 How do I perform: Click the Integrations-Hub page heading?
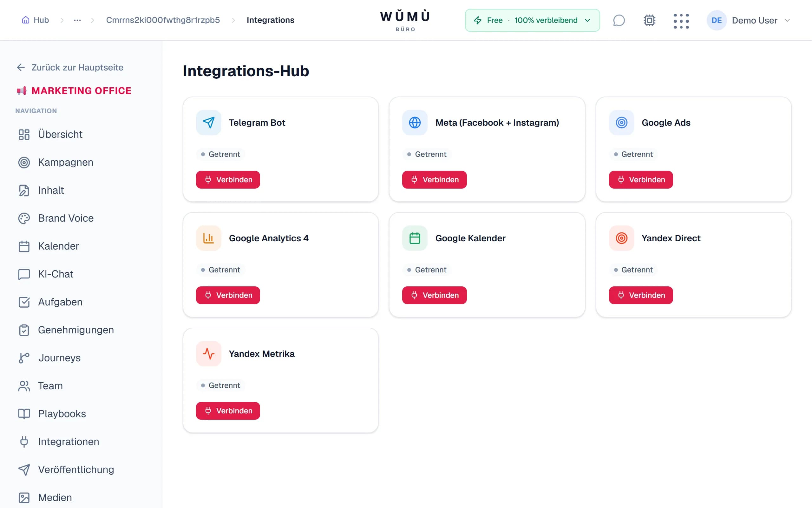point(246,71)
